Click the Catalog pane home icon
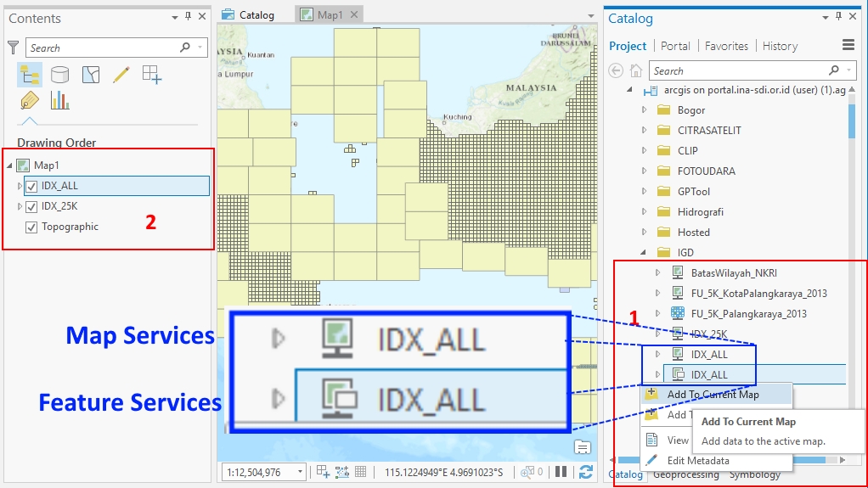The height and width of the screenshot is (488, 868). coord(636,70)
